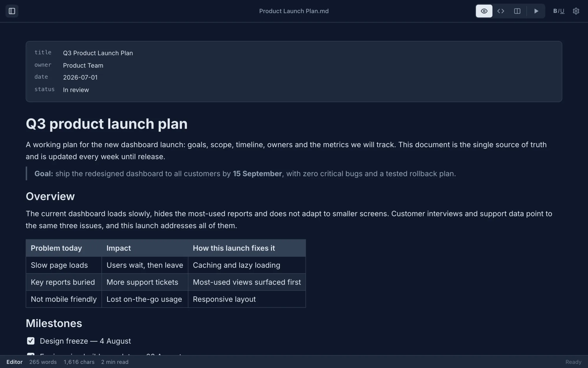Image resolution: width=588 pixels, height=368 pixels.
Task: Click the Problem today column header
Action: (x=64, y=248)
